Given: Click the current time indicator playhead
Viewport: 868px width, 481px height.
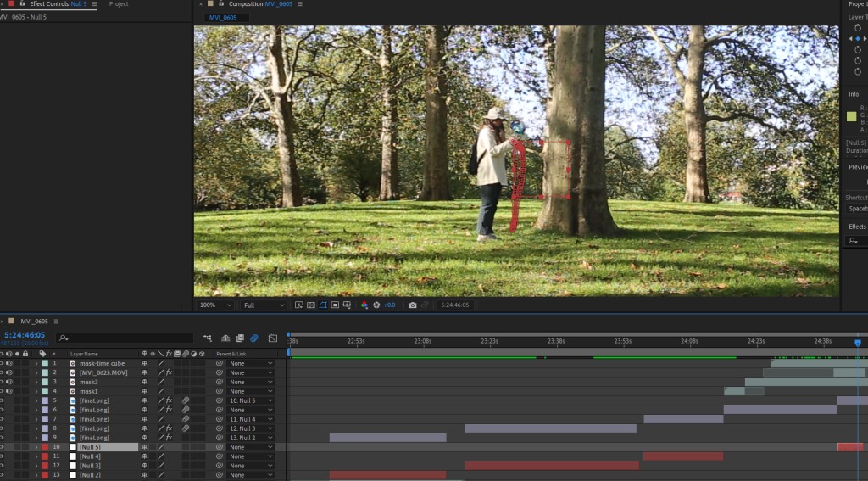Looking at the screenshot, I should click(858, 343).
